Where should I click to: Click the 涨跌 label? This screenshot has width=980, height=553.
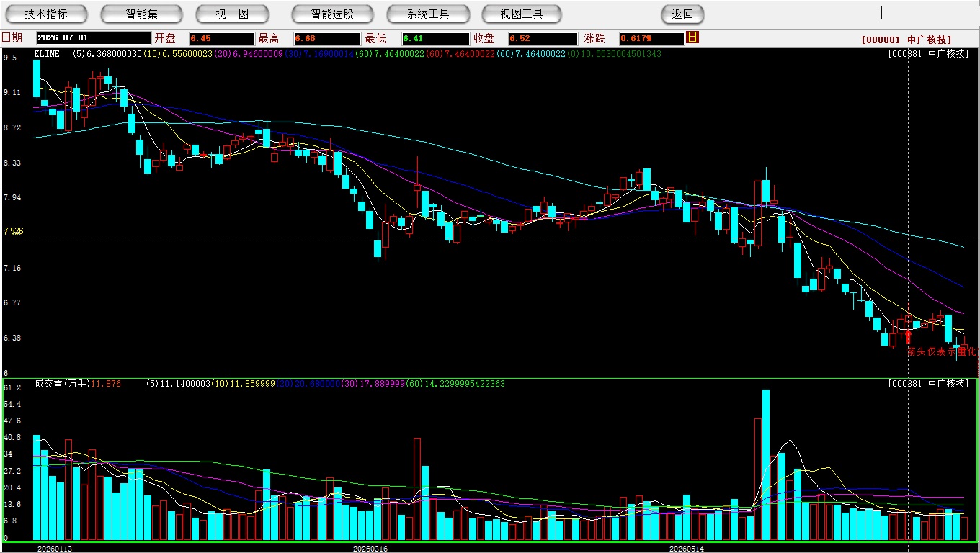(594, 38)
